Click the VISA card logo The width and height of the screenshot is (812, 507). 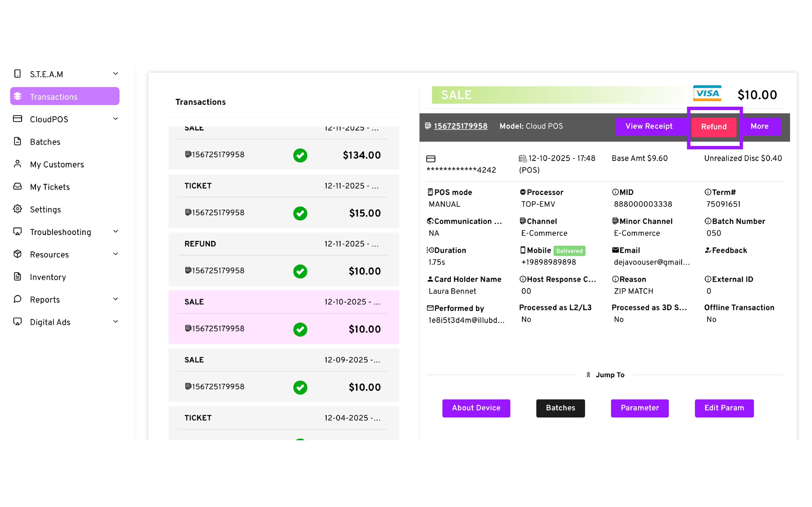(707, 94)
